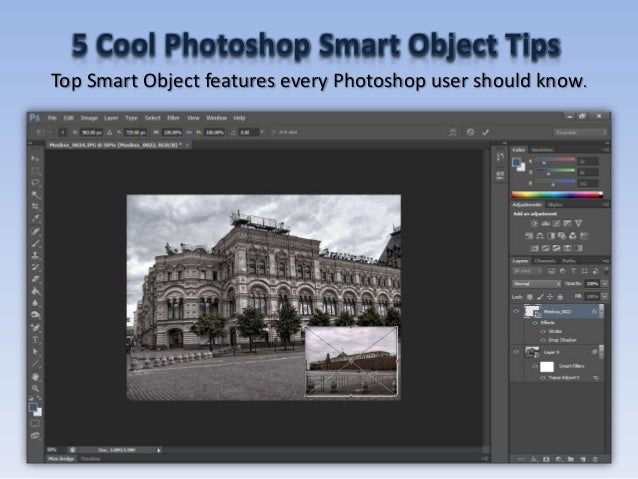
Task: Switch to warp mode in options bar
Action: tap(452, 132)
